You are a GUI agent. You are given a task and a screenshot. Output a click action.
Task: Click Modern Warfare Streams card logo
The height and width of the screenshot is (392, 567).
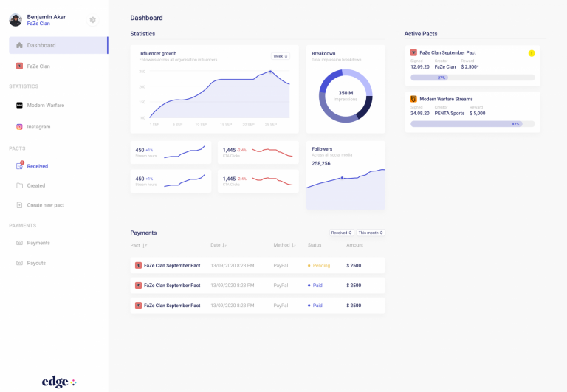(x=413, y=99)
